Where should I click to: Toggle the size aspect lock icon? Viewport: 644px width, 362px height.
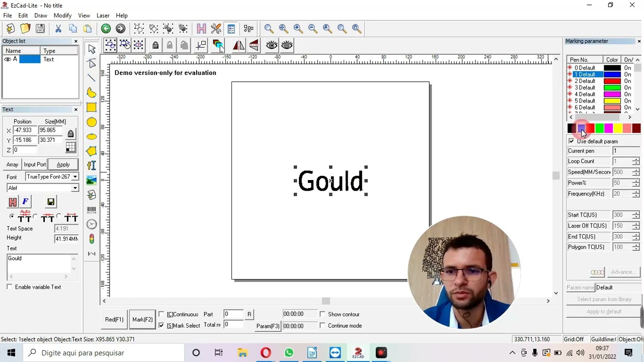click(70, 134)
